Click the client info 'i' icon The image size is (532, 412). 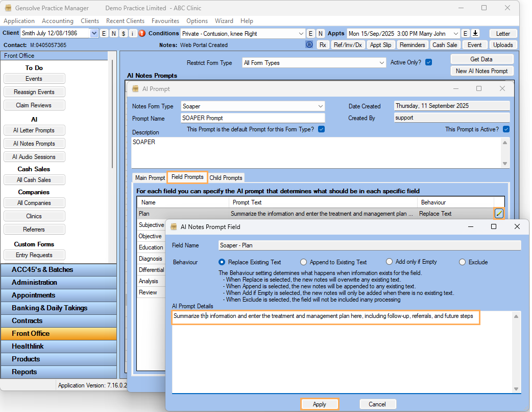(132, 33)
